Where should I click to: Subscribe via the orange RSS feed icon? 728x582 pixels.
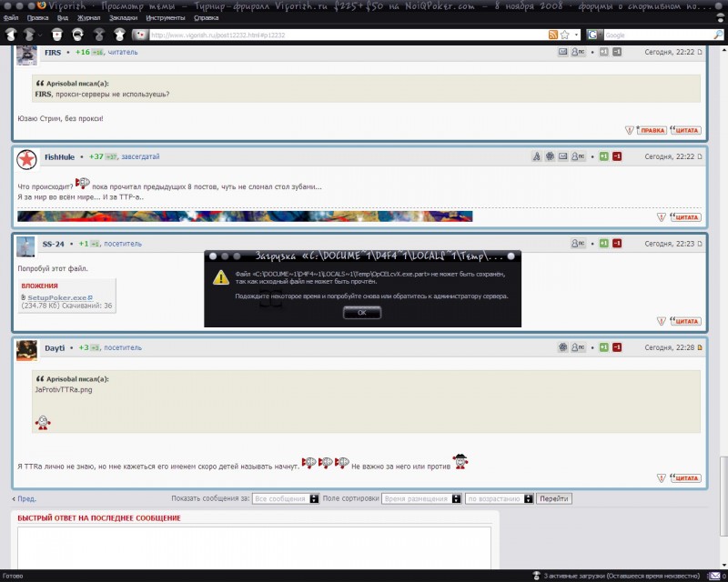(553, 35)
